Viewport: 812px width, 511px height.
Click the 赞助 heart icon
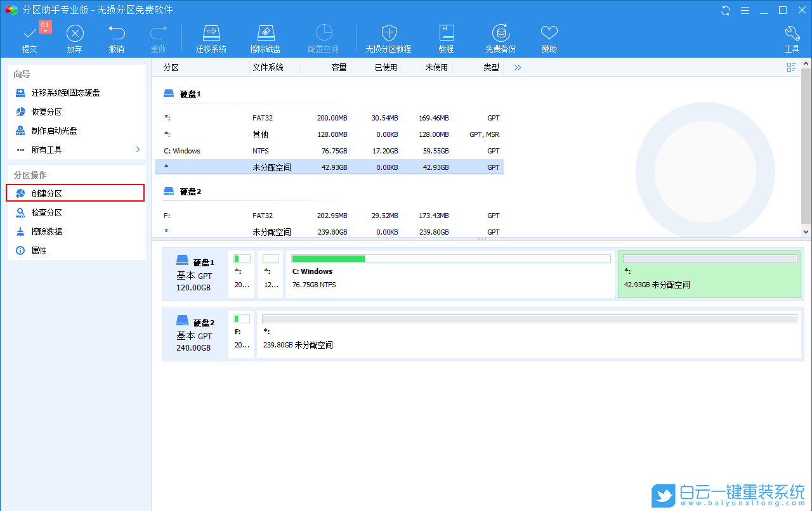pos(549,34)
